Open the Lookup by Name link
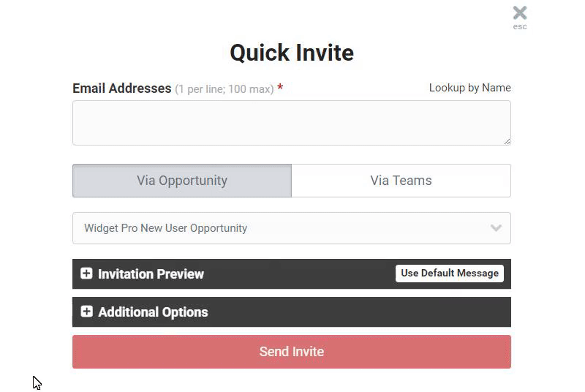Screen dimensions: 585x392 (469, 88)
